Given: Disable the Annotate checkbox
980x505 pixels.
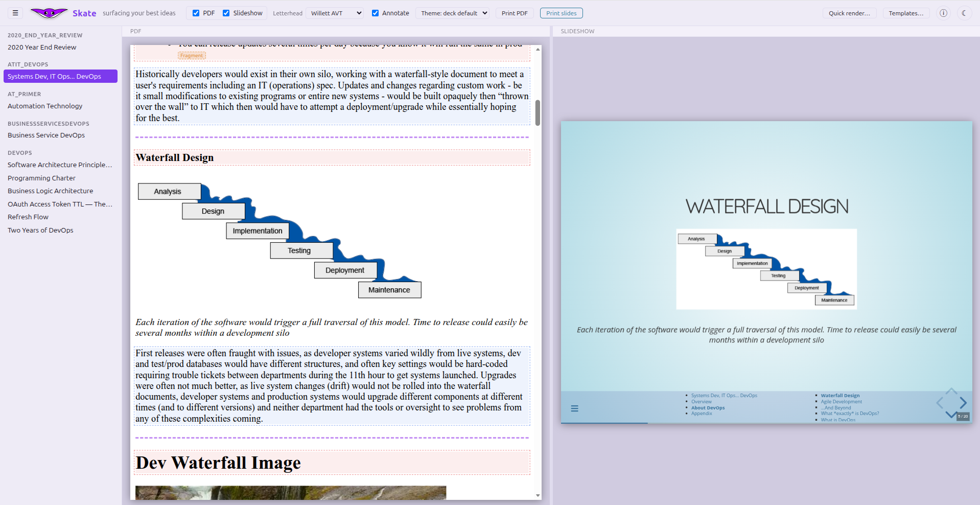Looking at the screenshot, I should click(375, 13).
